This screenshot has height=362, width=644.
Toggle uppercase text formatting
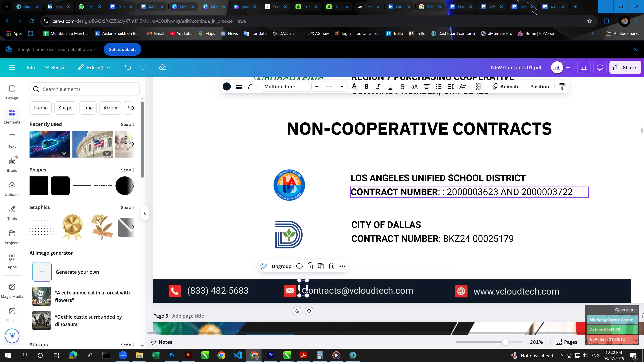click(415, 87)
